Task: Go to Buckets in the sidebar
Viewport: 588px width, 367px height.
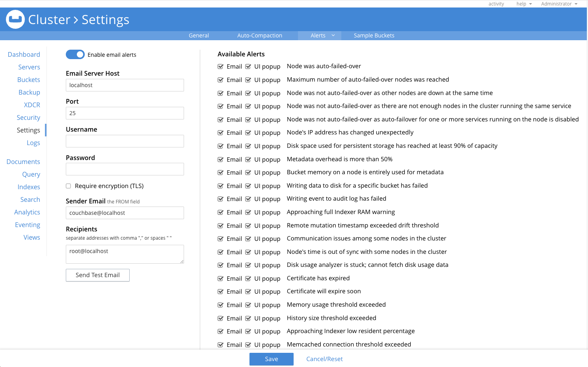Action: [x=29, y=80]
